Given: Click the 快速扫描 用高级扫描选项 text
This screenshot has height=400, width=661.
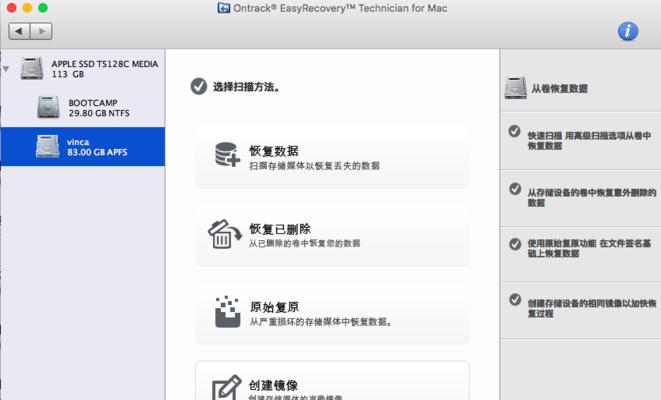Looking at the screenshot, I should tap(589, 141).
